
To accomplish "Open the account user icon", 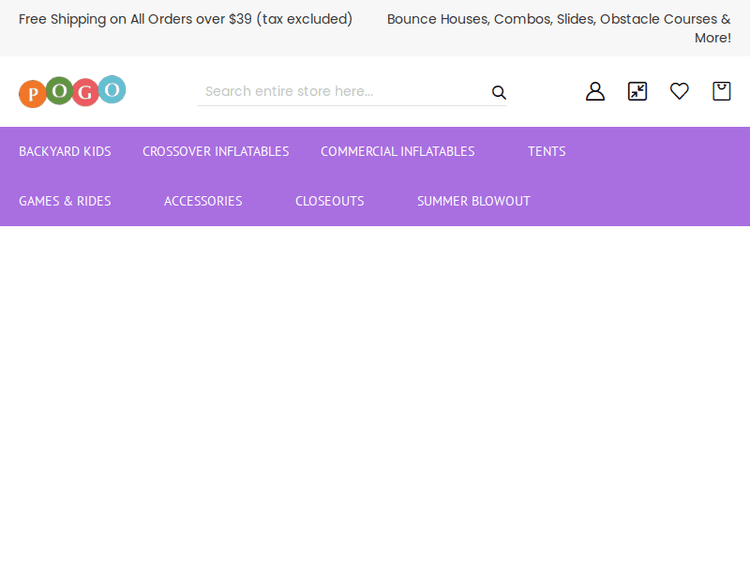I will pyautogui.click(x=595, y=91).
